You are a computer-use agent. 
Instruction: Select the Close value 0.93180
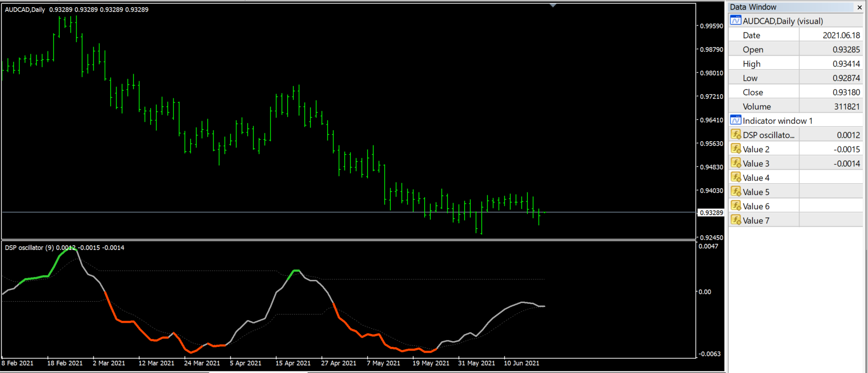[x=846, y=92]
